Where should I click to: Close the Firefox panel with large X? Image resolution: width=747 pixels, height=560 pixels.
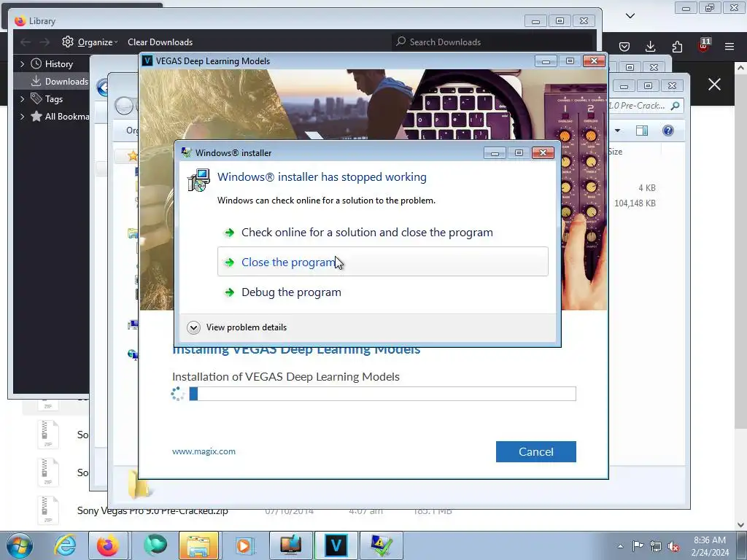coord(714,85)
